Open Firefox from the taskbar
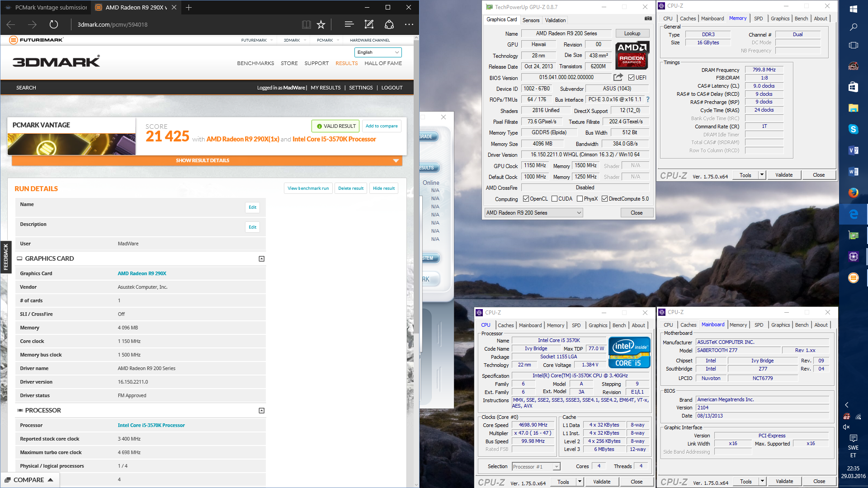868x488 pixels. 854,192
